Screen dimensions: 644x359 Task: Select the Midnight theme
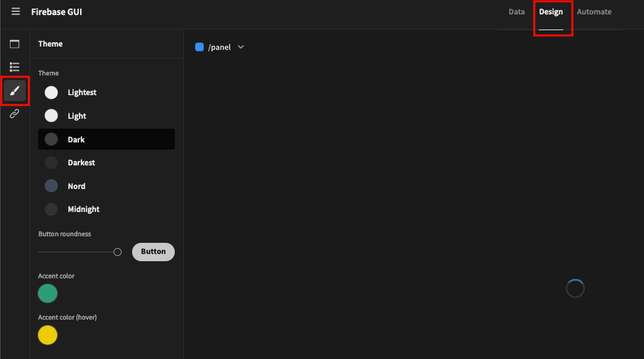click(106, 209)
